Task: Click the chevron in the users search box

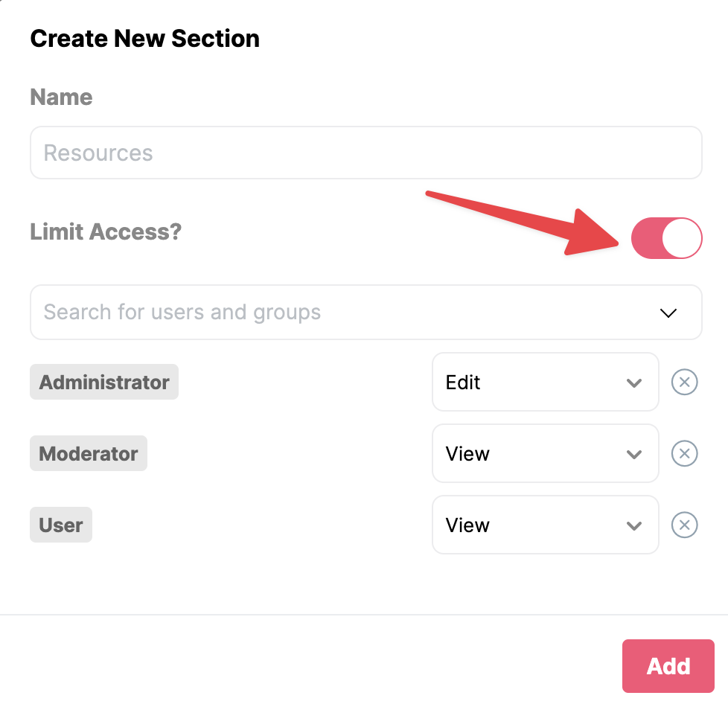Action: coord(668,313)
